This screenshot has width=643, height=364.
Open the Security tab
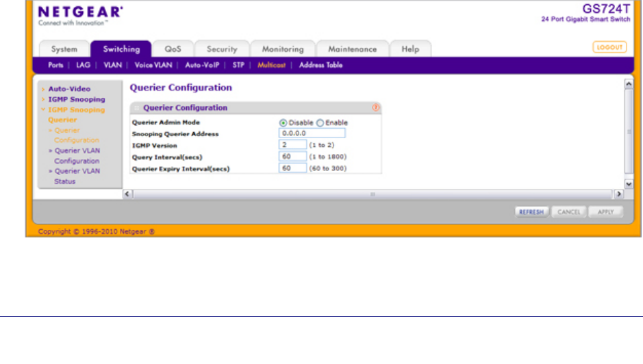pos(222,49)
